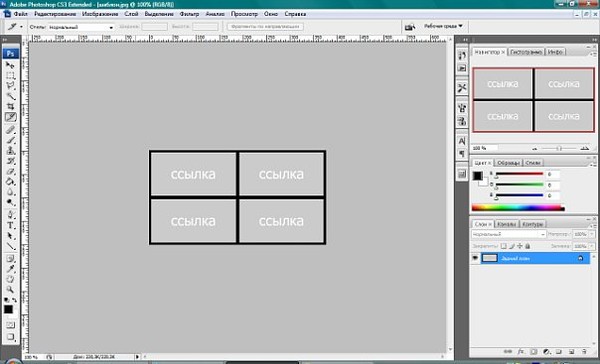Pick the Lasso tool
The width and height of the screenshot is (600, 364).
[10, 86]
